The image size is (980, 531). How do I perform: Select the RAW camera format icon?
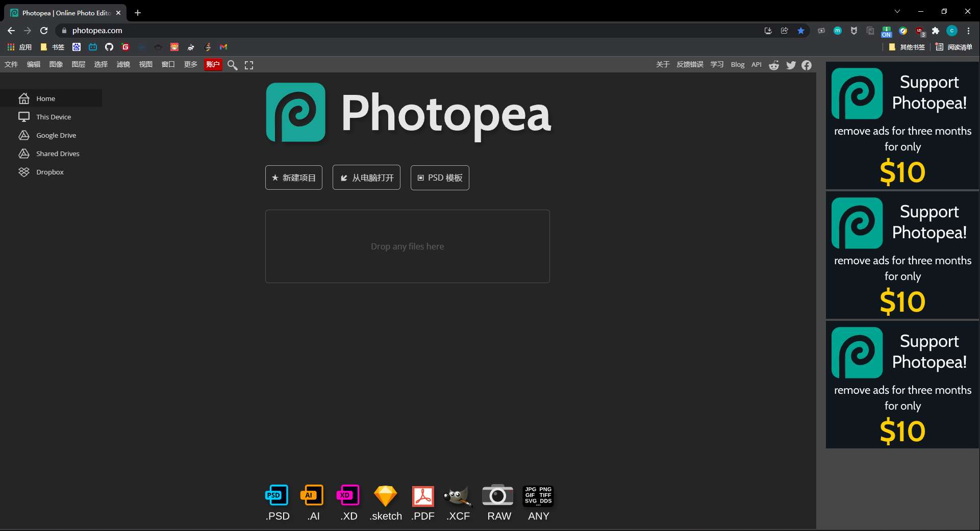[x=498, y=495]
